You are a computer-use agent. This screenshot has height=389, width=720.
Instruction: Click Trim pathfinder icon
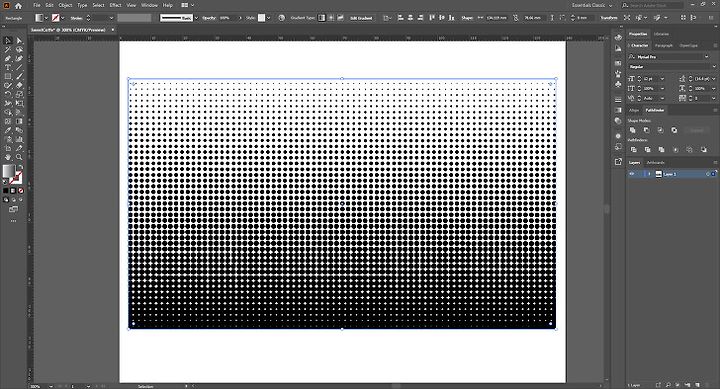[647, 150]
